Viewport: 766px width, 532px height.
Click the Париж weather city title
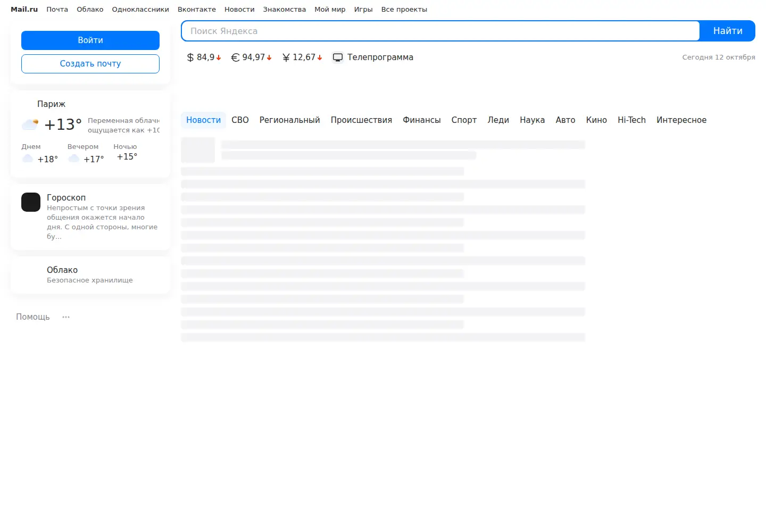51,104
